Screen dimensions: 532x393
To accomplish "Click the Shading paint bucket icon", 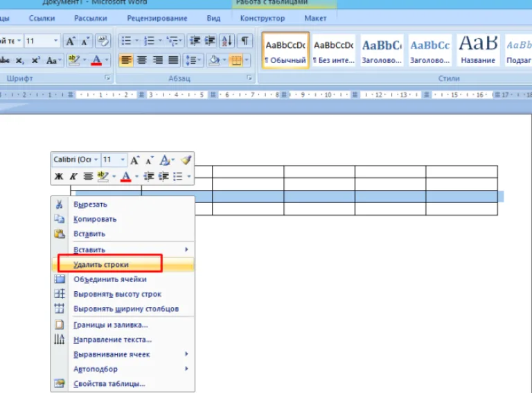I will pos(215,60).
